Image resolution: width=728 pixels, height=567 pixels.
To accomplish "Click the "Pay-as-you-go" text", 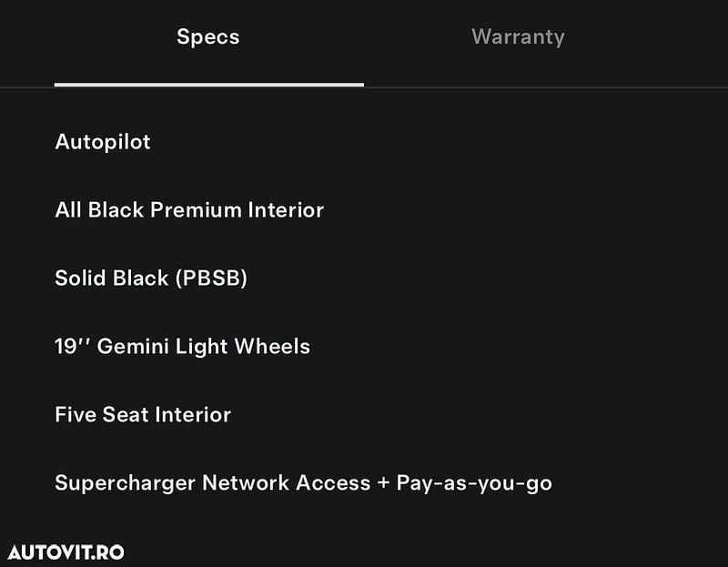I will (474, 483).
